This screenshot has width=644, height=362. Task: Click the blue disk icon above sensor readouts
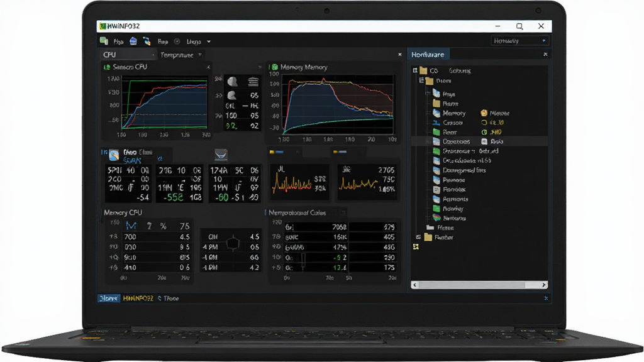tap(114, 155)
